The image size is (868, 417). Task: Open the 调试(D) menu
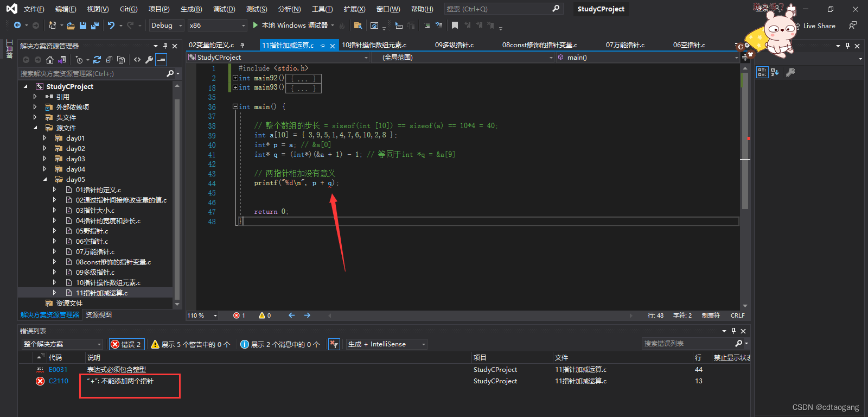224,9
